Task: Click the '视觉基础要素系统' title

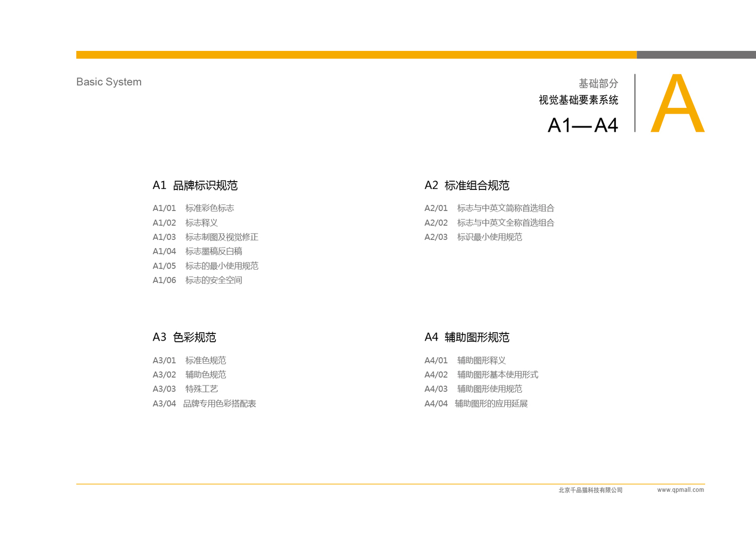Action: (x=578, y=100)
